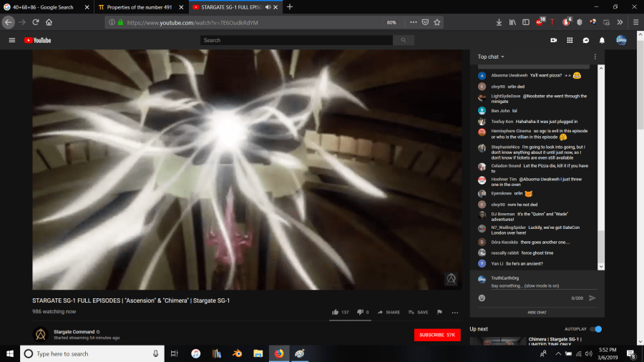Viewport: 644px width, 362px height.
Task: Open the YouTube apps grid
Action: 570,40
